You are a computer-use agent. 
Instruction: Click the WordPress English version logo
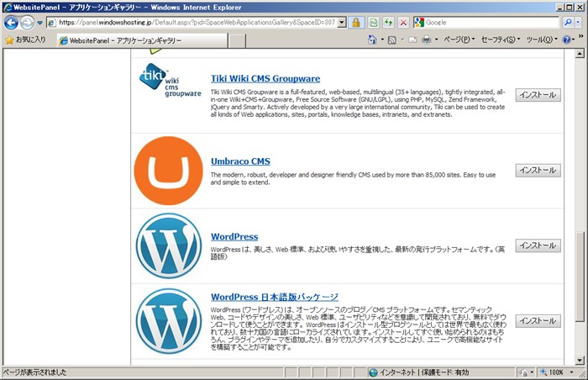(x=168, y=246)
